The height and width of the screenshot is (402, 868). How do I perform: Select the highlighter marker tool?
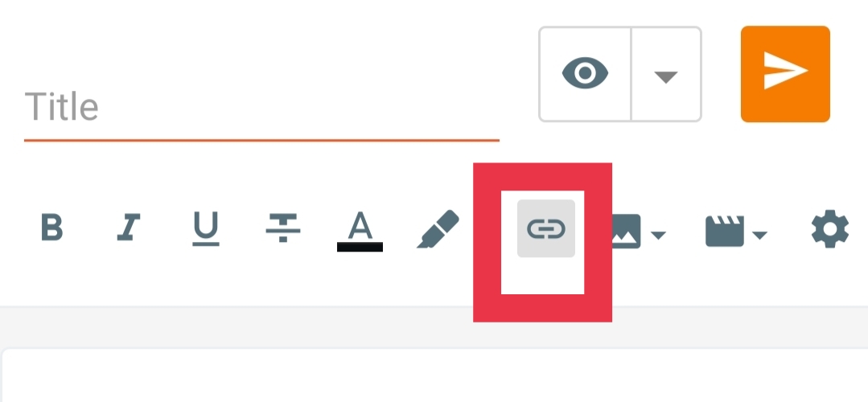tap(438, 228)
